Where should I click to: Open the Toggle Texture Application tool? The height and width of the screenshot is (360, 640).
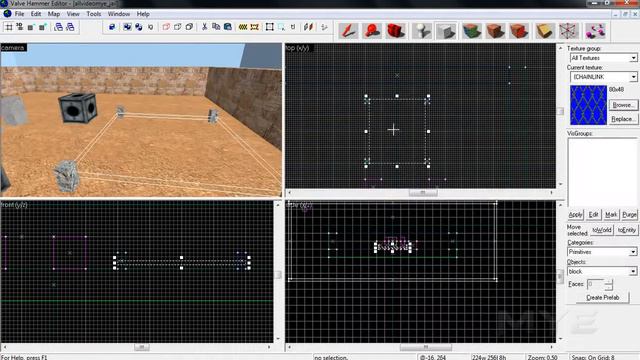point(472,31)
